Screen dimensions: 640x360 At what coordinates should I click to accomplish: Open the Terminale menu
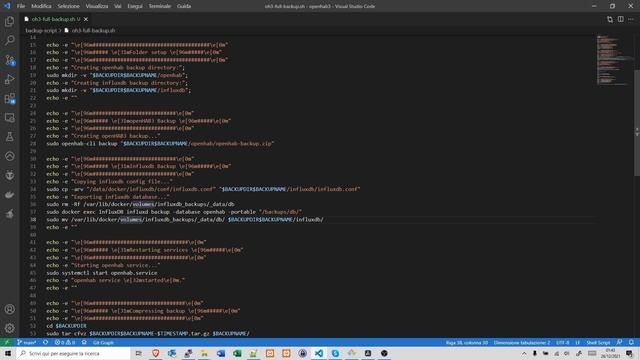point(160,6)
